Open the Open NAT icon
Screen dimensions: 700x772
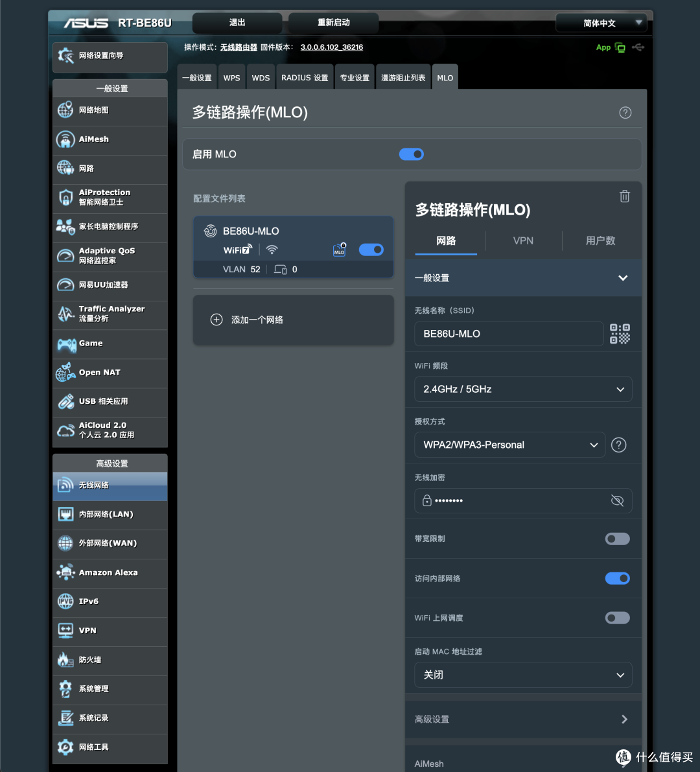pos(65,372)
